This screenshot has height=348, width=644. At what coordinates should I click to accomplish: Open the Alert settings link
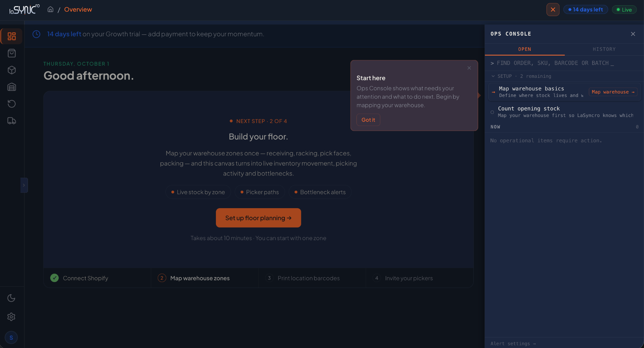[x=513, y=343]
